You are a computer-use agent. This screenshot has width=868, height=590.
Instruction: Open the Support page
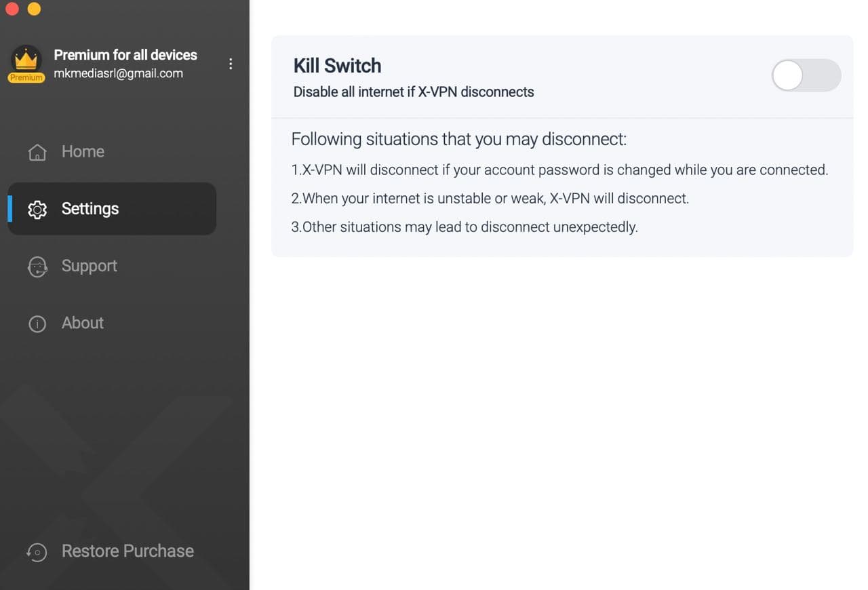[89, 267]
